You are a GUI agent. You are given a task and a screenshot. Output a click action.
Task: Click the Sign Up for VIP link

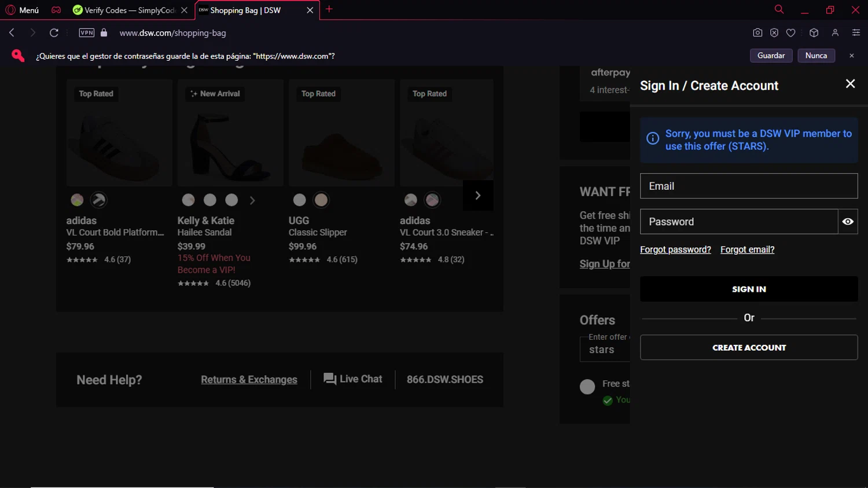pos(605,264)
